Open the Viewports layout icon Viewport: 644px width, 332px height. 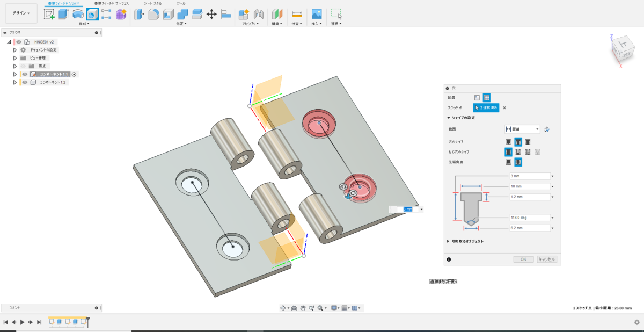tap(355, 308)
